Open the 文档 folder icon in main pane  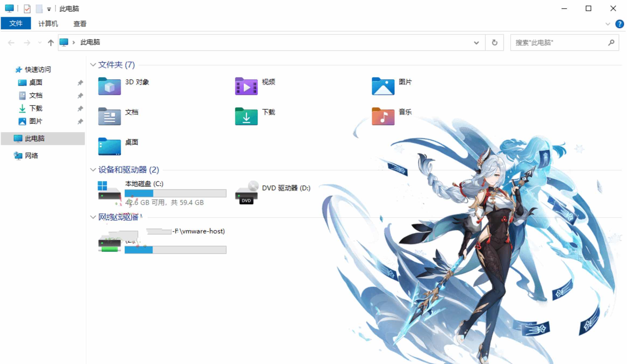pos(109,116)
